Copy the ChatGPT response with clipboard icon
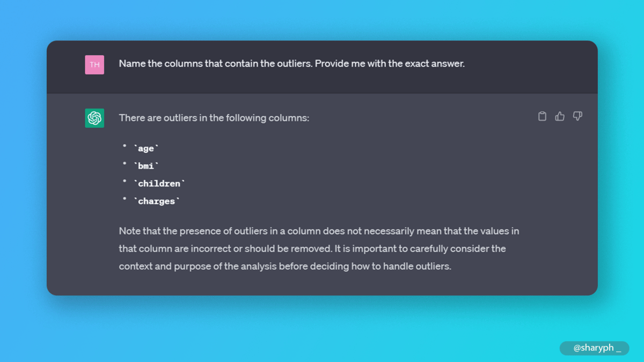This screenshot has width=644, height=362. pos(542,116)
